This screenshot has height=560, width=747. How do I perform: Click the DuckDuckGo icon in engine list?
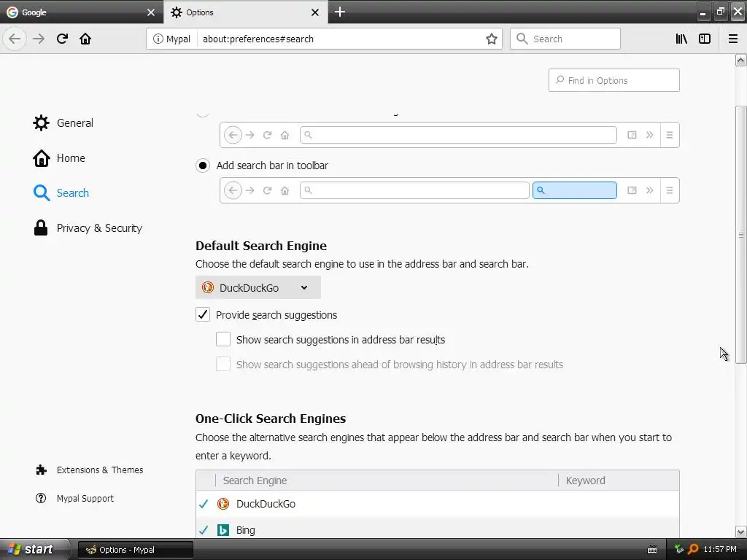223,504
